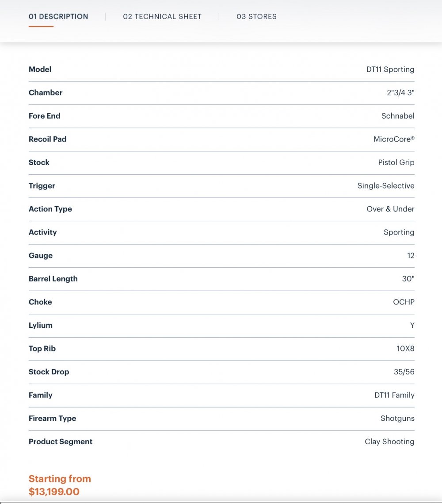Click the Starting from heading
The image size is (442, 504).
pos(60,479)
